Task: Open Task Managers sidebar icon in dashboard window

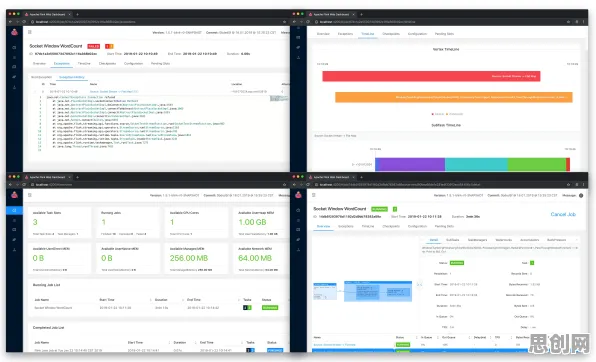Action: (14, 230)
